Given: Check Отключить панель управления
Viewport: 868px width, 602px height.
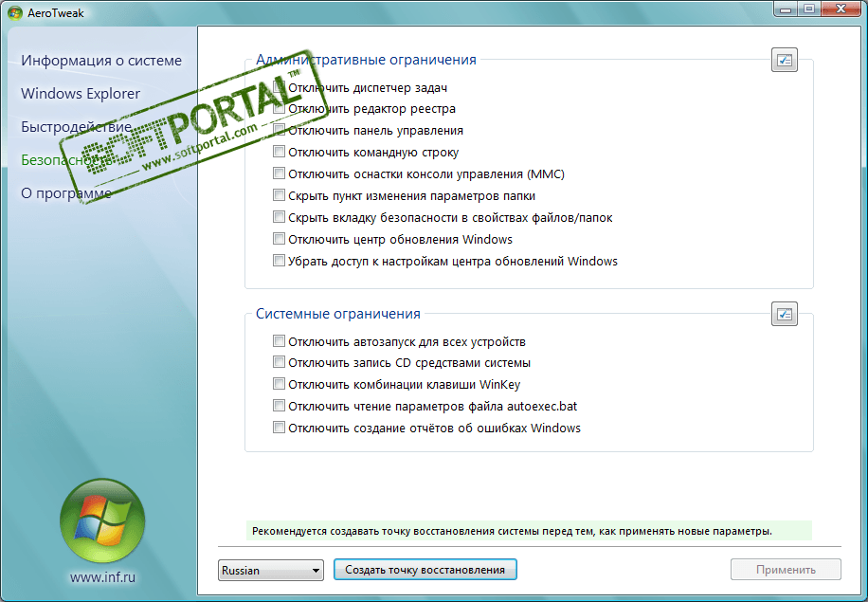Looking at the screenshot, I should (279, 130).
